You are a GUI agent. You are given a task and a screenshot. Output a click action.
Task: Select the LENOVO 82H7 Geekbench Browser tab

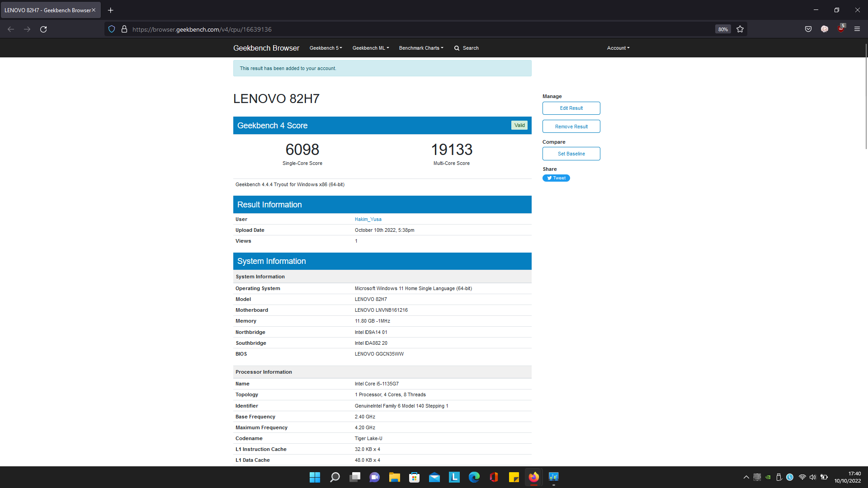pos(51,10)
